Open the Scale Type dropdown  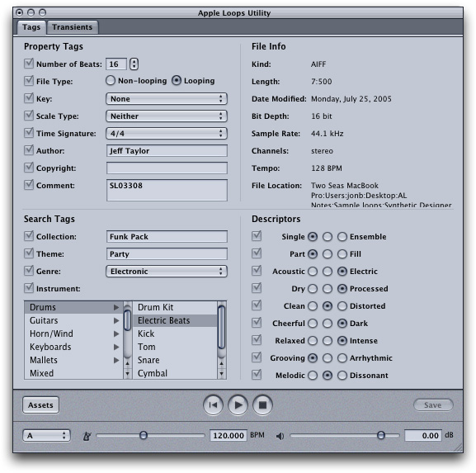pos(167,116)
